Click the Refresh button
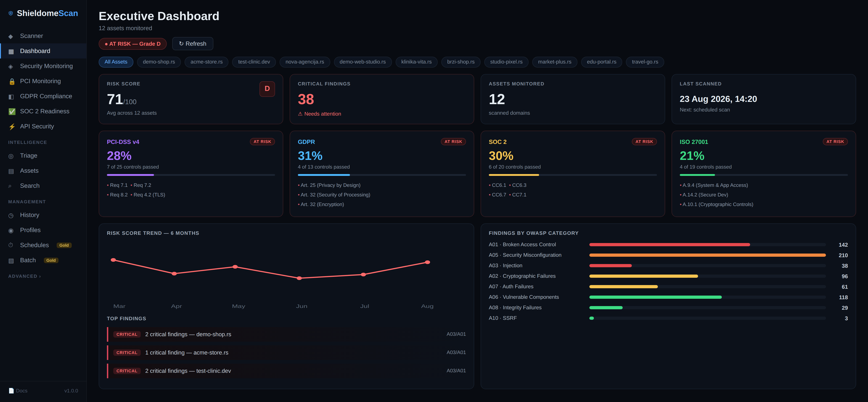The image size is (868, 402). [x=192, y=44]
